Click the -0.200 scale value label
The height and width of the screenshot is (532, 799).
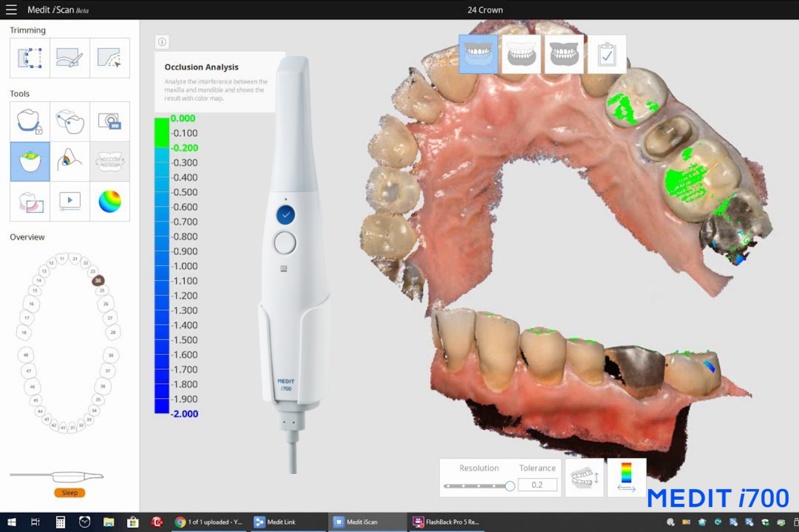(x=184, y=148)
